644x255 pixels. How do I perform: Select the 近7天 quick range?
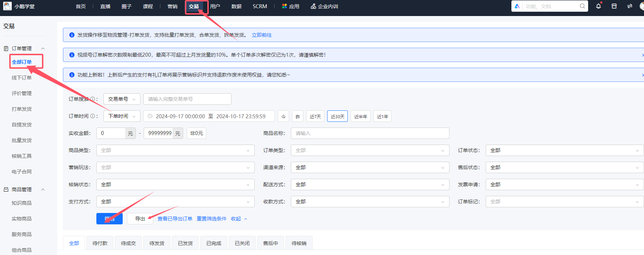[315, 116]
